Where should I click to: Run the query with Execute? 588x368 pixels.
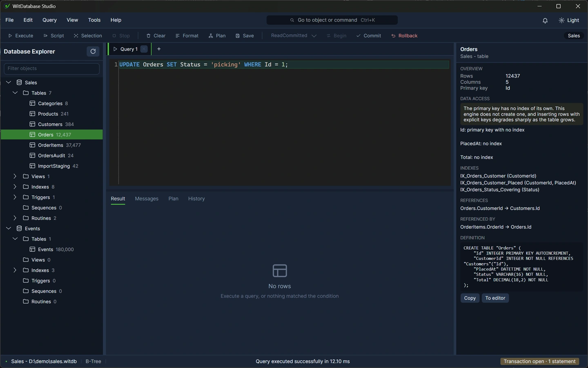tap(21, 35)
